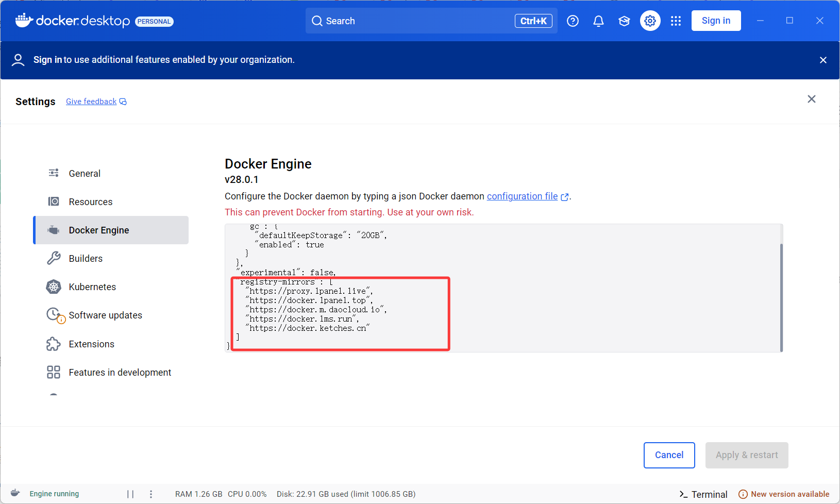Open the configuration file link
The width and height of the screenshot is (840, 504).
[x=522, y=196]
